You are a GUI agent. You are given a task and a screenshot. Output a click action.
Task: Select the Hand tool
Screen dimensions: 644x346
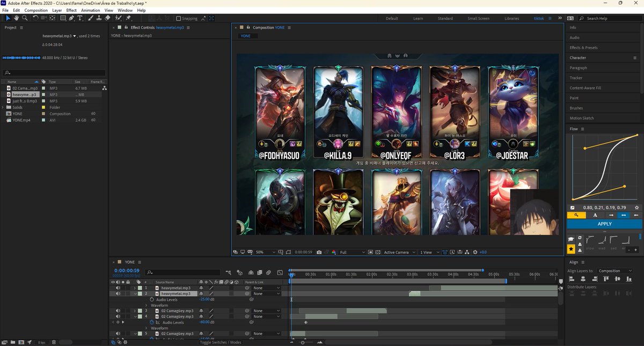(16, 18)
